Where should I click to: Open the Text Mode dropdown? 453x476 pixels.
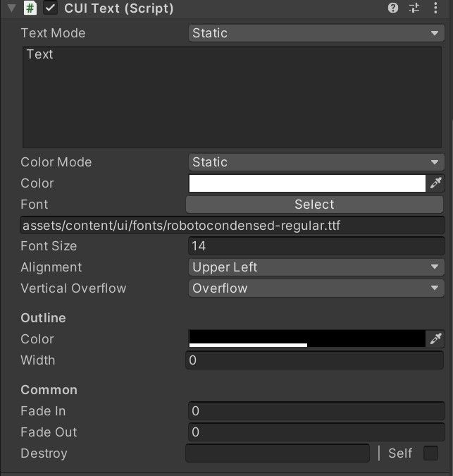316,33
